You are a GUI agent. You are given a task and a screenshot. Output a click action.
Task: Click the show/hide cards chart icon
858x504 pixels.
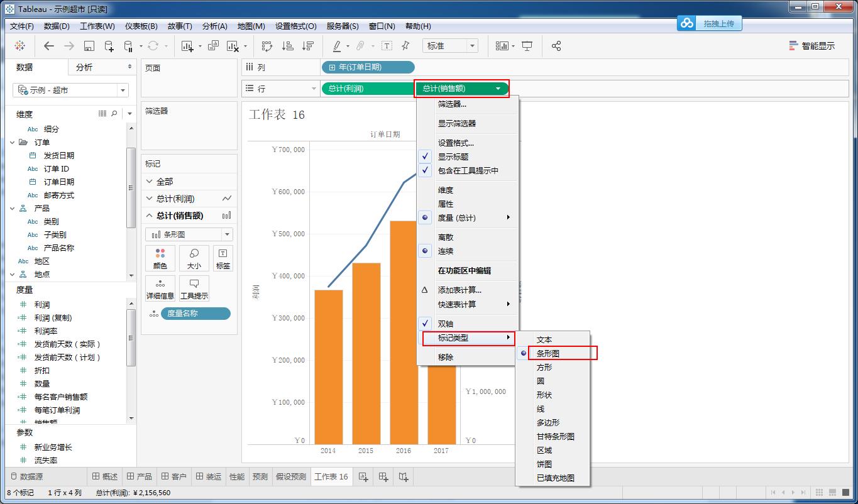[x=502, y=46]
